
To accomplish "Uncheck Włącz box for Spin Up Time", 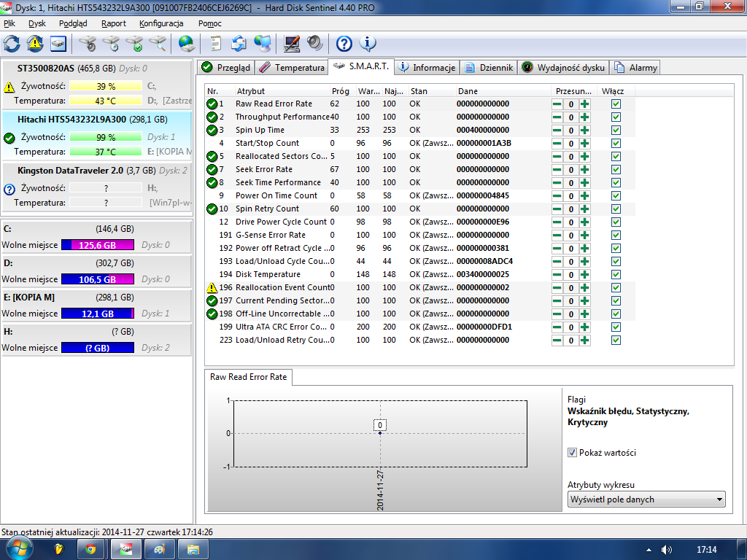I will point(616,130).
